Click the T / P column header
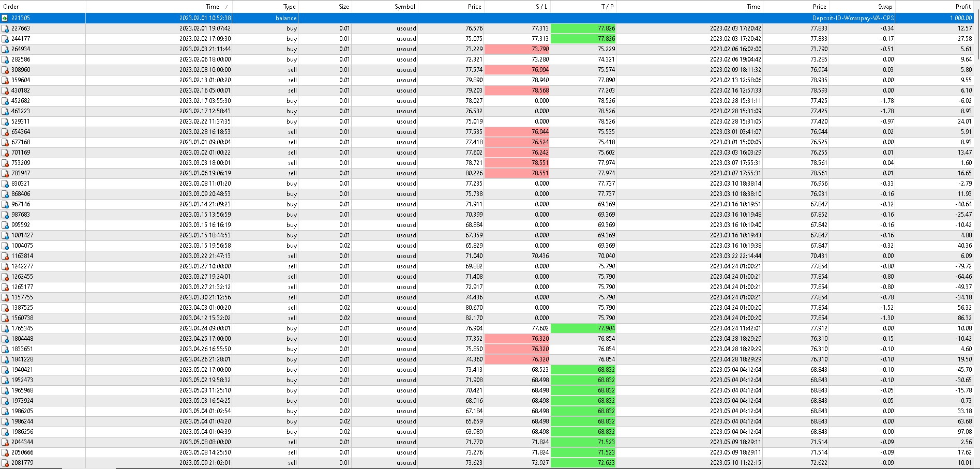Viewport: 980px width, 469px height. click(x=607, y=7)
